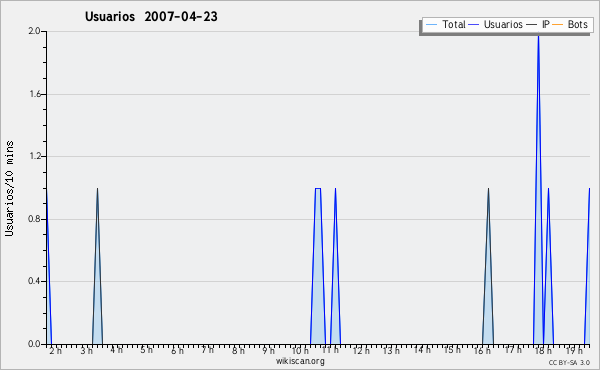Image resolution: width=600 pixels, height=370 pixels.
Task: Click the 10 h x-axis label
Action: [300, 350]
